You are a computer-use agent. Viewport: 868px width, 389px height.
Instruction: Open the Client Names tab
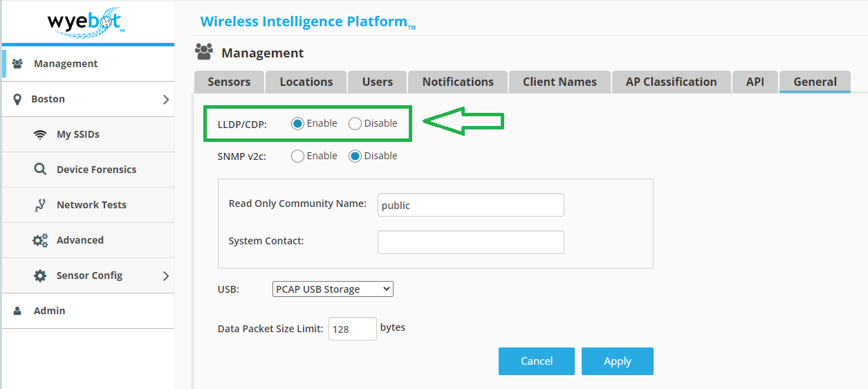pyautogui.click(x=560, y=82)
